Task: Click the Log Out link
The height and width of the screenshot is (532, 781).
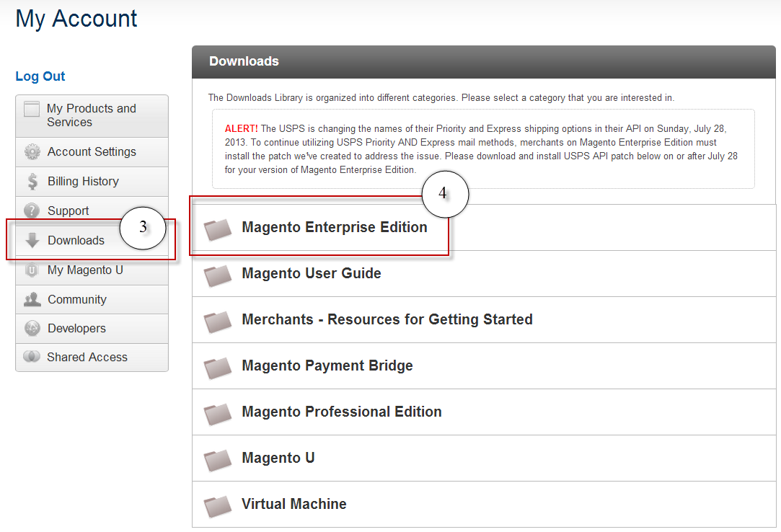Action: (40, 76)
